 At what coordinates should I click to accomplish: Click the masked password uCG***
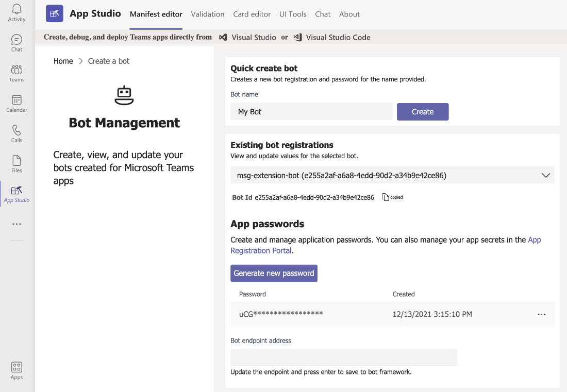pyautogui.click(x=281, y=314)
